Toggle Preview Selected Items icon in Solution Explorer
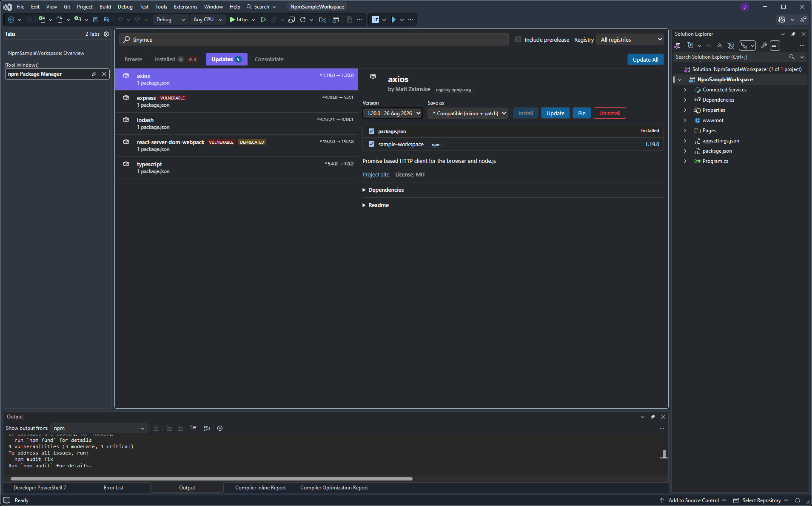The height and width of the screenshot is (506, 812). [x=775, y=45]
